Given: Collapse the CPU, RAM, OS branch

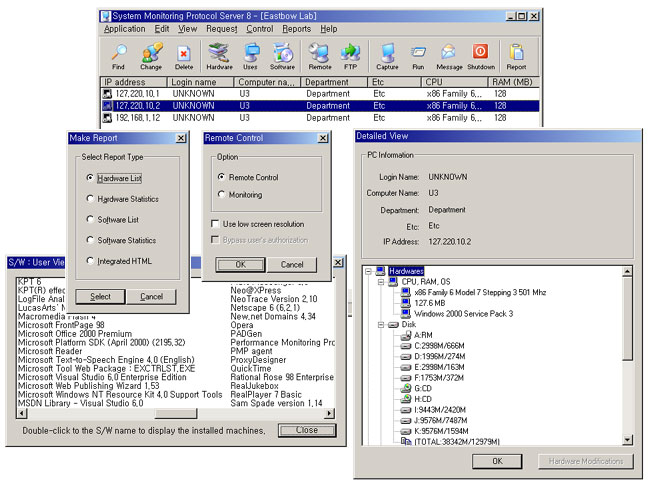Looking at the screenshot, I should coord(381,282).
